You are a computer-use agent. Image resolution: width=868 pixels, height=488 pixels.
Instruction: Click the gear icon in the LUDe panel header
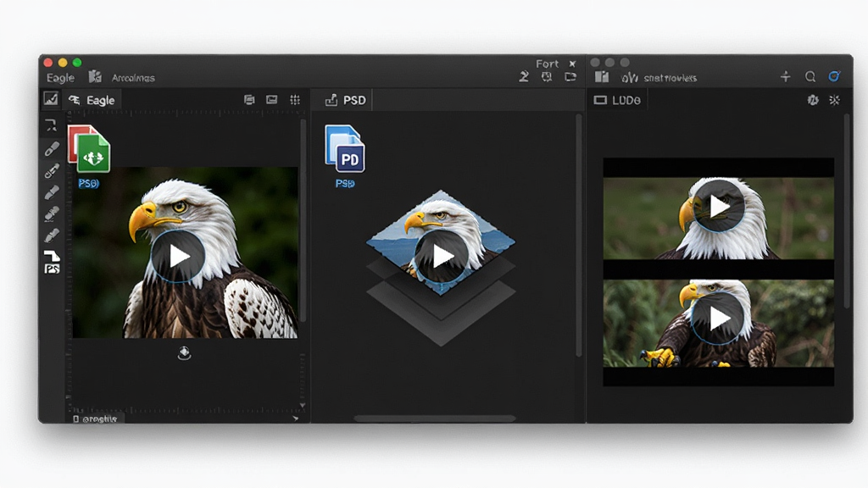(813, 100)
